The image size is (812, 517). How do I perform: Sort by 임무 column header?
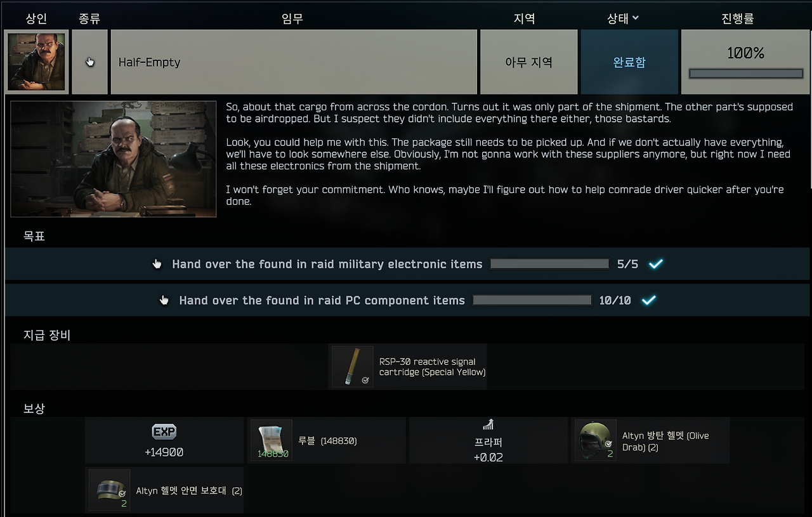coord(292,18)
